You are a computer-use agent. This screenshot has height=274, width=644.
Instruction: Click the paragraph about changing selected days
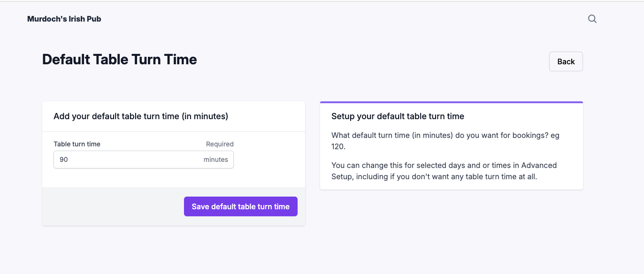444,171
